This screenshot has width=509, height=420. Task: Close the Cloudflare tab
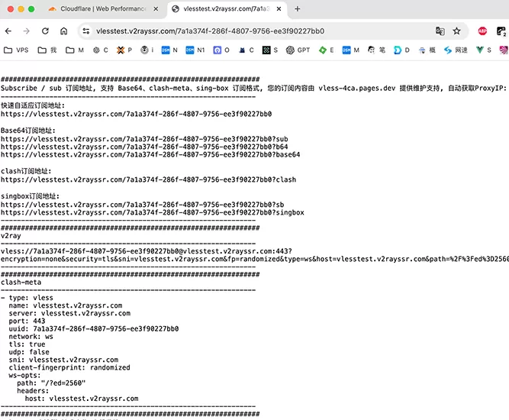[x=156, y=8]
